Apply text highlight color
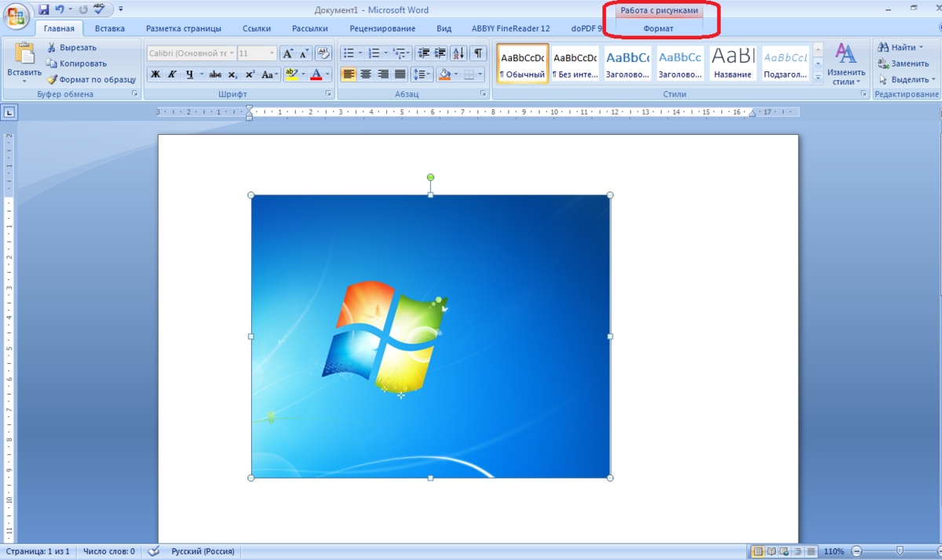The height and width of the screenshot is (560, 942). (290, 75)
